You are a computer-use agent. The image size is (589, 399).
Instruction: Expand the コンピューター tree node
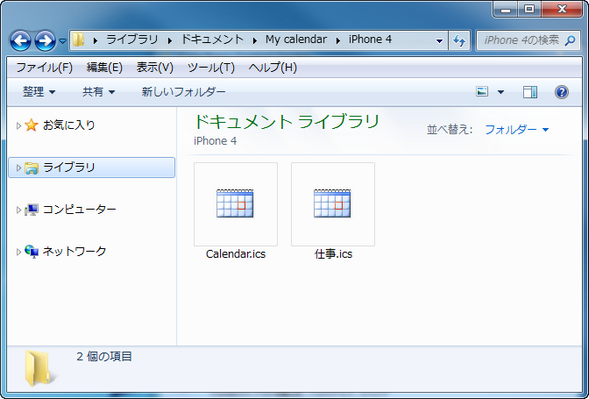18,210
